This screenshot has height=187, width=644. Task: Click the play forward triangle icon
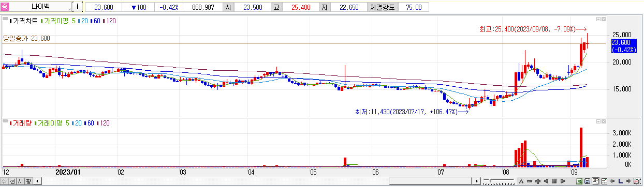coord(562,181)
